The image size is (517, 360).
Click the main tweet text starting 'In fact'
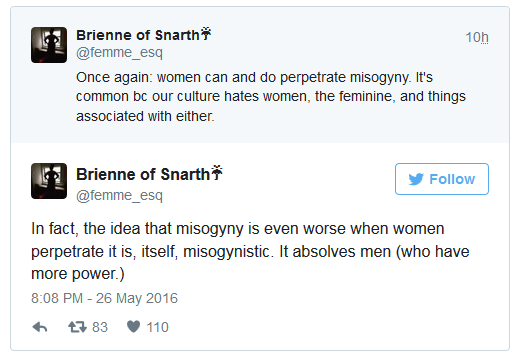coord(250,251)
